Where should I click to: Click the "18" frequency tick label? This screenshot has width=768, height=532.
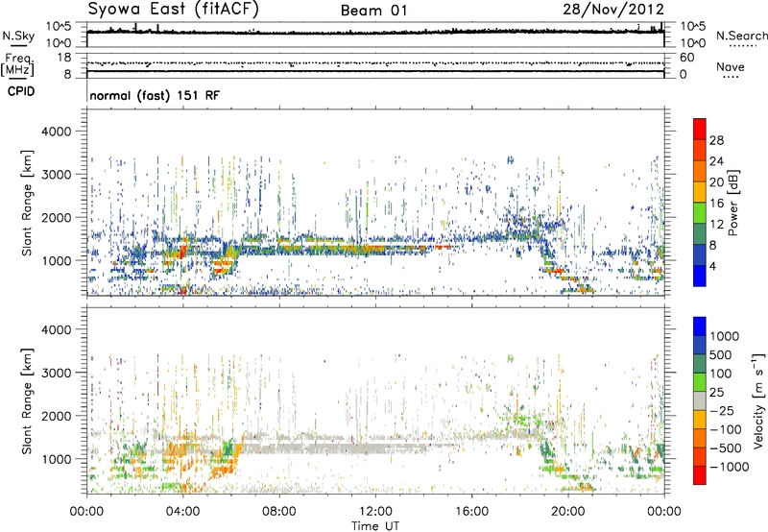pyautogui.click(x=63, y=58)
